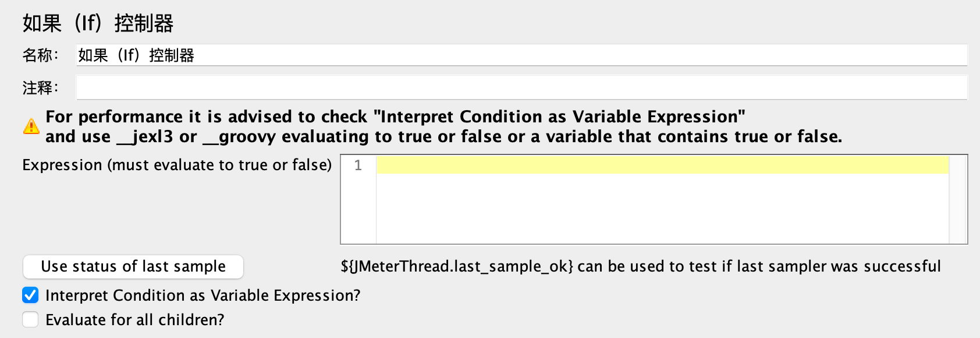Click the "Evaluate for all children?" label text
This screenshot has height=338, width=980.
coord(134,320)
